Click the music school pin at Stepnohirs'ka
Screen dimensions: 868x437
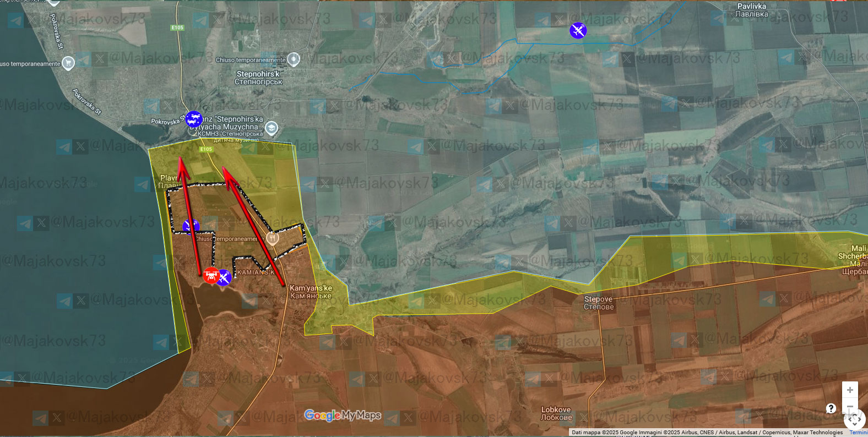[272, 129]
